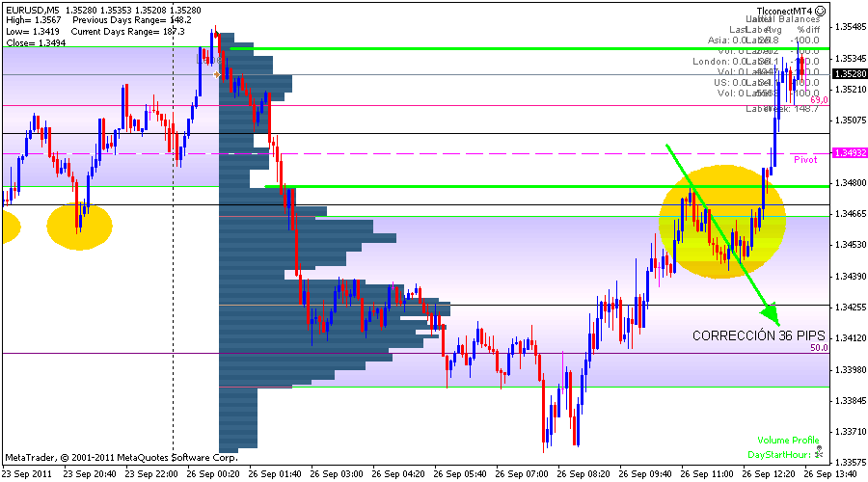
Task: Click the purple 50.0 level label
Action: [x=819, y=348]
